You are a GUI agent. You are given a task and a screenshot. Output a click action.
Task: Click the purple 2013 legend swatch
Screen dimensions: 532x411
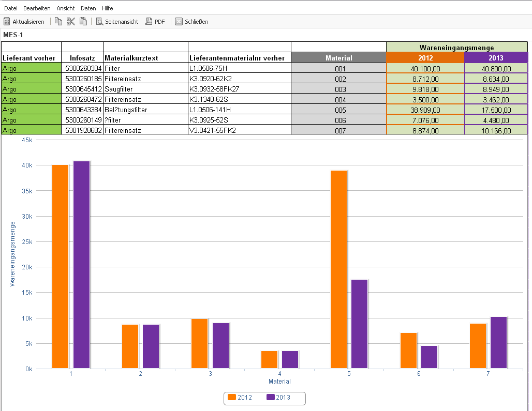point(271,397)
